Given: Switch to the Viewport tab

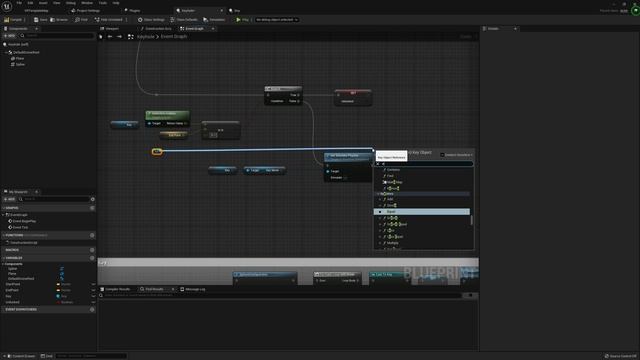Looking at the screenshot, I should (x=110, y=29).
